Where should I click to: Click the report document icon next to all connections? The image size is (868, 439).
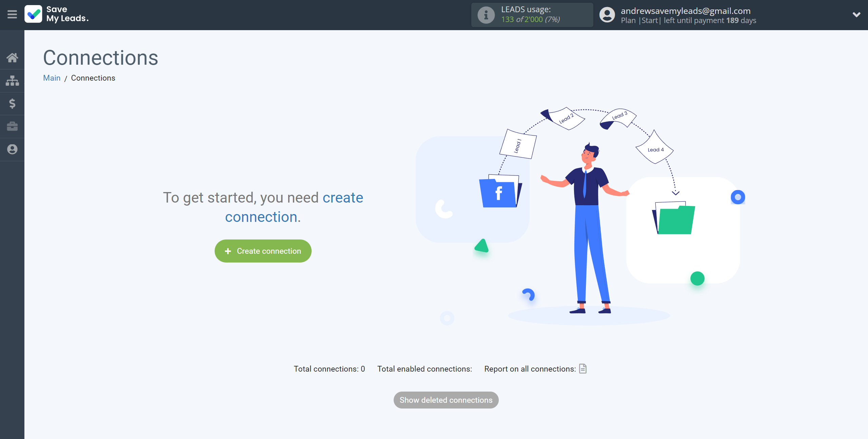(584, 369)
